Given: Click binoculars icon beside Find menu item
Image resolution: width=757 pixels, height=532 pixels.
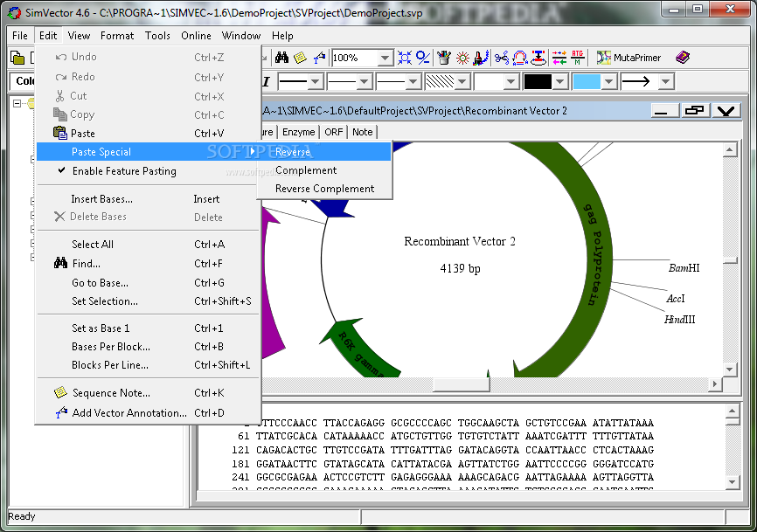Looking at the screenshot, I should click(x=60, y=263).
